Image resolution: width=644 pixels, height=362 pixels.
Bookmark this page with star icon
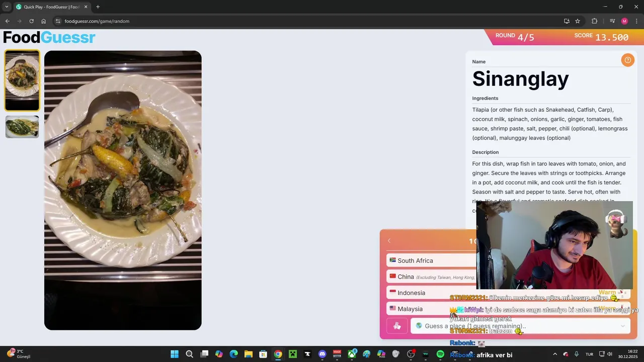[x=578, y=21]
